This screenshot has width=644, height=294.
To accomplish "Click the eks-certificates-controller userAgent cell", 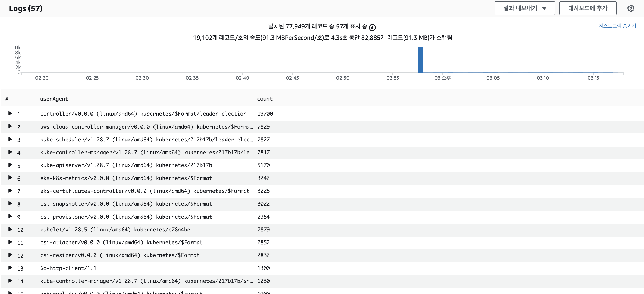I will pos(145,191).
